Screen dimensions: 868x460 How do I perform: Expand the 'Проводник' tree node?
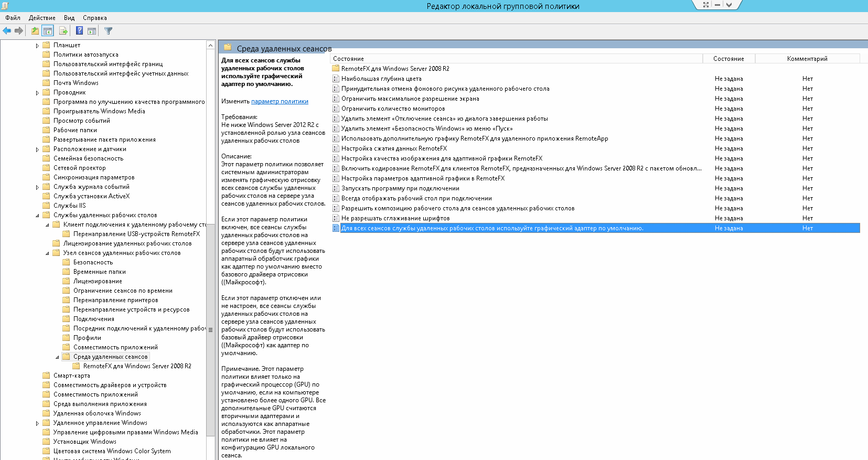point(37,93)
